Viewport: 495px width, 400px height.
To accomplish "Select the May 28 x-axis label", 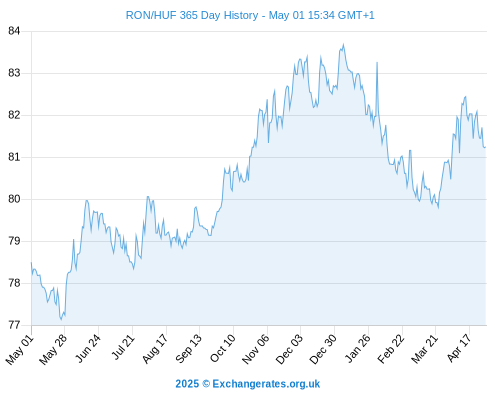I will point(53,349).
